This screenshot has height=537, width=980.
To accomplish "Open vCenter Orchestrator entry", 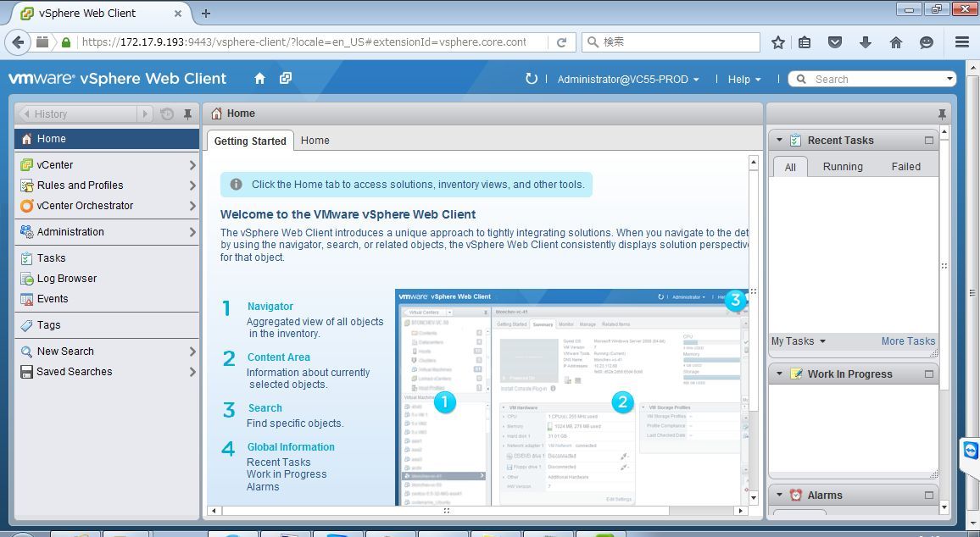I will [107, 206].
